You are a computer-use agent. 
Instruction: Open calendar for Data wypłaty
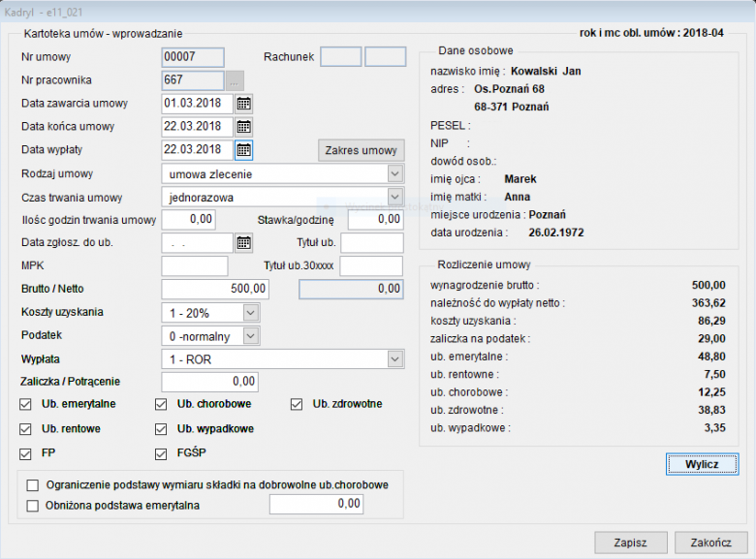coord(243,150)
